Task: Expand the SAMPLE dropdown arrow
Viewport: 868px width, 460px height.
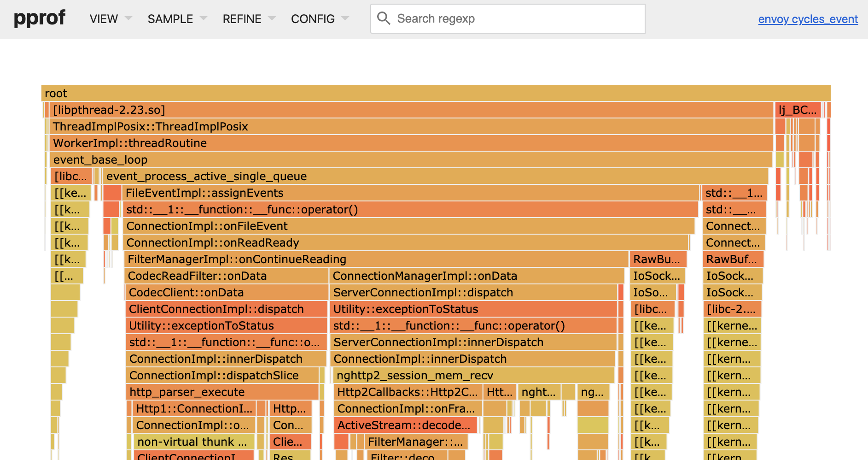Action: tap(203, 18)
